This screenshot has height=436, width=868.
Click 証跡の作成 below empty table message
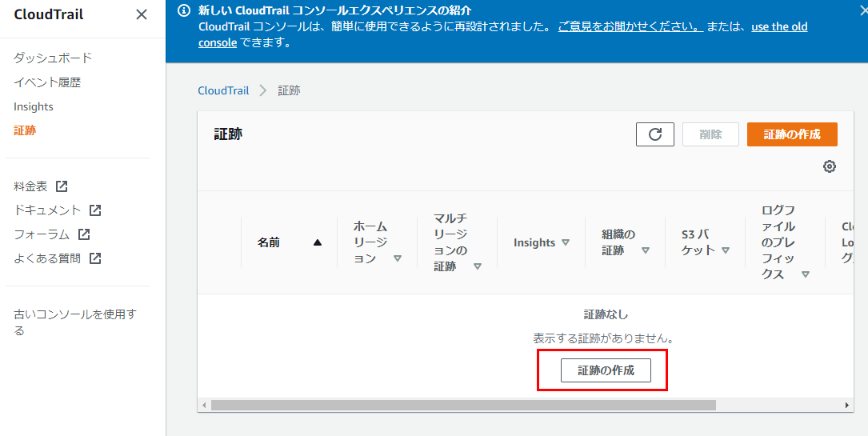(x=606, y=370)
